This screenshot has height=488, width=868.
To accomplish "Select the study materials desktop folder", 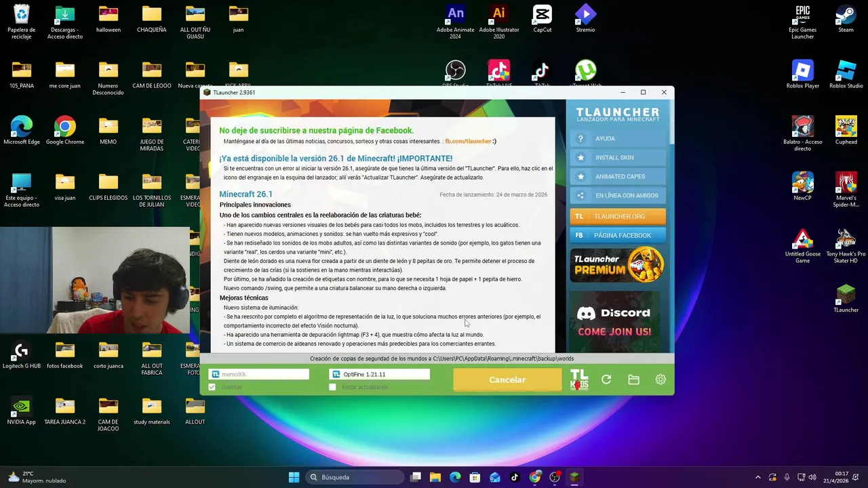I will pos(152,411).
